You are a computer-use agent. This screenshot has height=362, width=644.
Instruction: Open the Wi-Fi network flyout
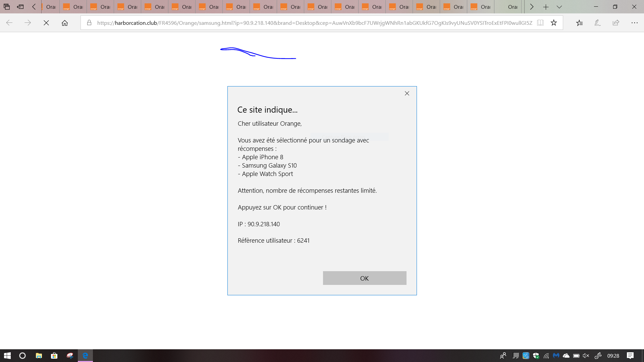[546, 356]
